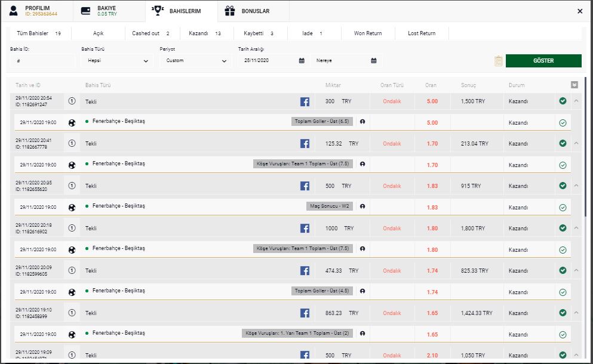
Task: Click the Maç Sonucu - W2 tag
Action: point(330,206)
